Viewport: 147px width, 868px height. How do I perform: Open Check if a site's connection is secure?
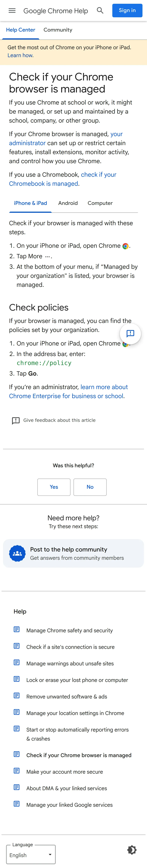(70, 647)
